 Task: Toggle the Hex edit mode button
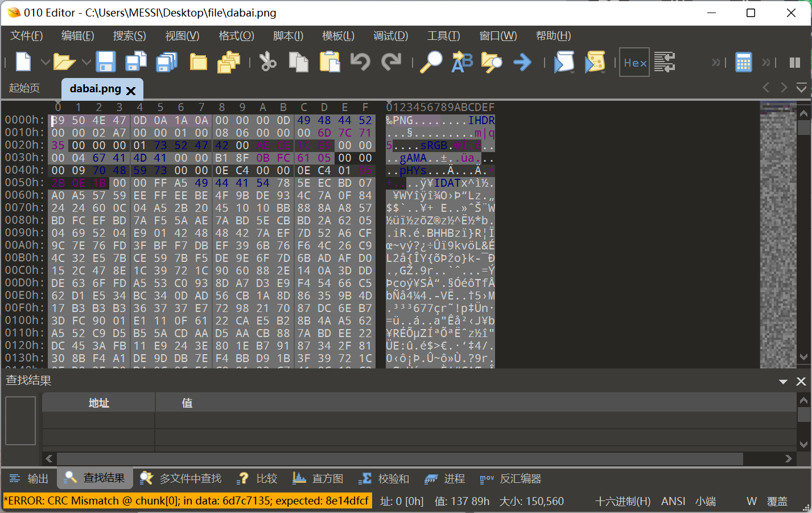tap(634, 62)
